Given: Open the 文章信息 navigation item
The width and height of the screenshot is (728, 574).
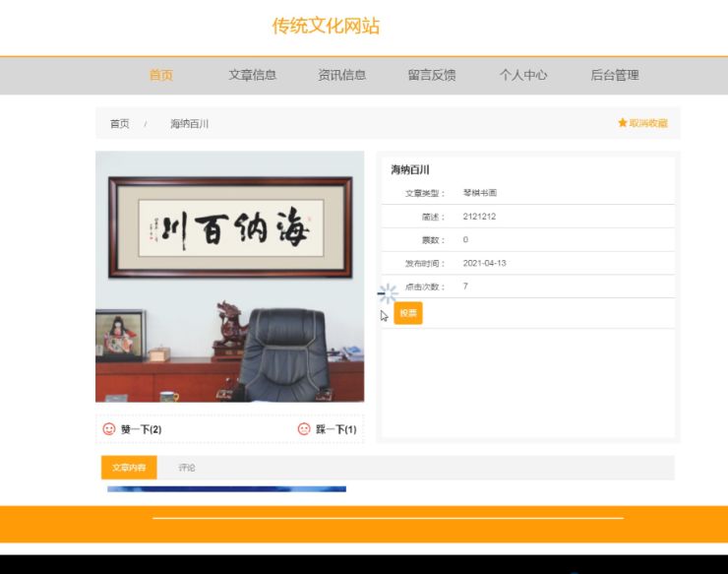Looking at the screenshot, I should (252, 75).
